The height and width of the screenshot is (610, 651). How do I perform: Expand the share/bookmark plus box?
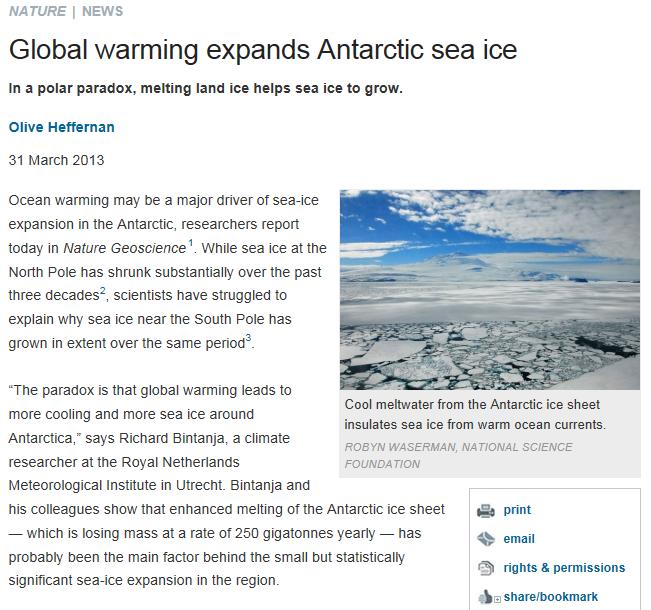[x=497, y=600]
